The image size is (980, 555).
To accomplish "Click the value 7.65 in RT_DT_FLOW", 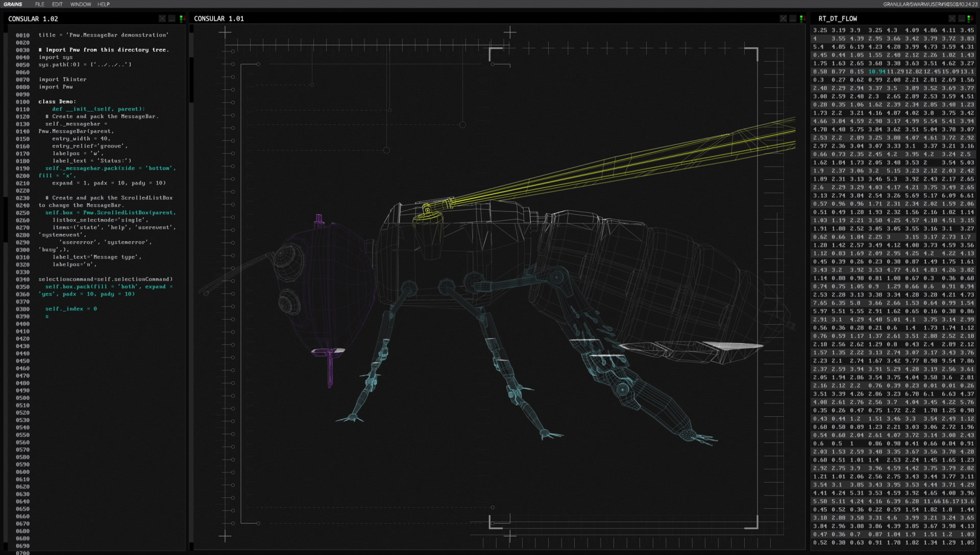I will pos(820,303).
